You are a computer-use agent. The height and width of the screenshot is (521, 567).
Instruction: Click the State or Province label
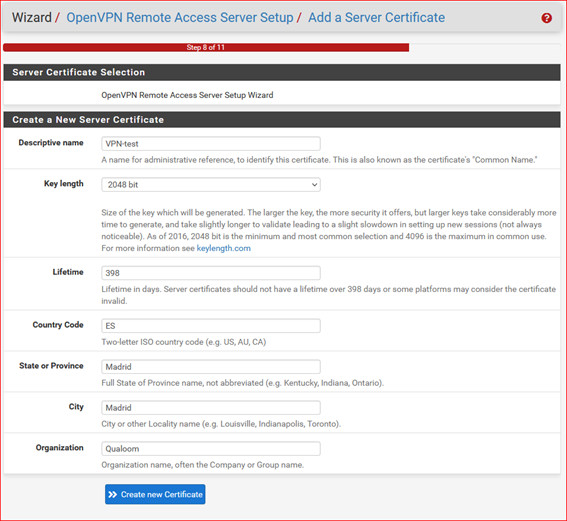[x=51, y=366]
